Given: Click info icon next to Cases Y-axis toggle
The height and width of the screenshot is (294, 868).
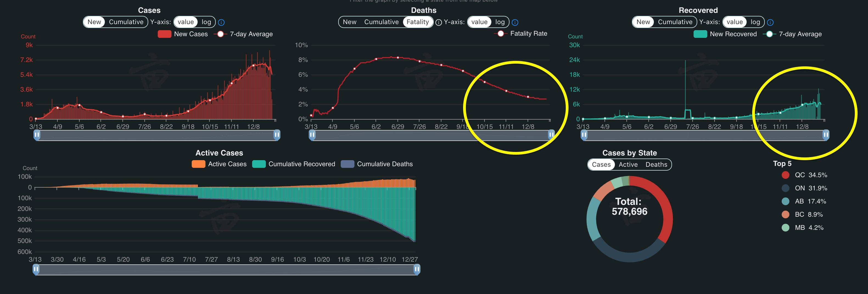Looking at the screenshot, I should (221, 22).
